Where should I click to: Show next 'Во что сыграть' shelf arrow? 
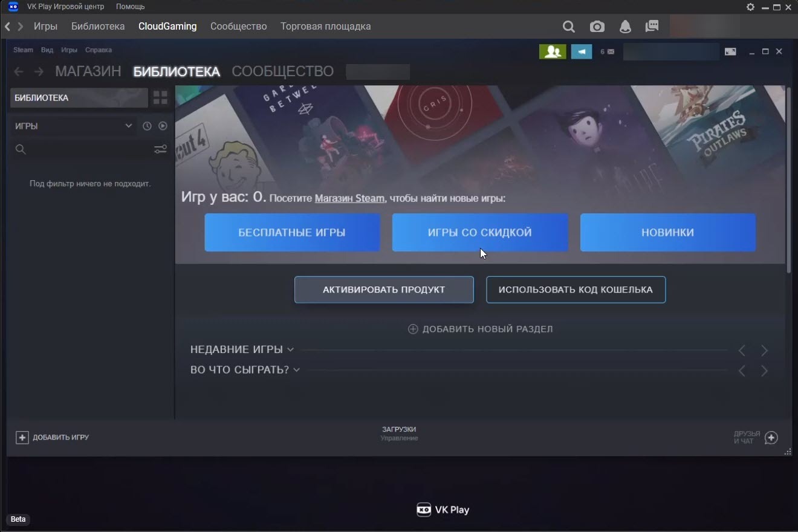click(764, 371)
